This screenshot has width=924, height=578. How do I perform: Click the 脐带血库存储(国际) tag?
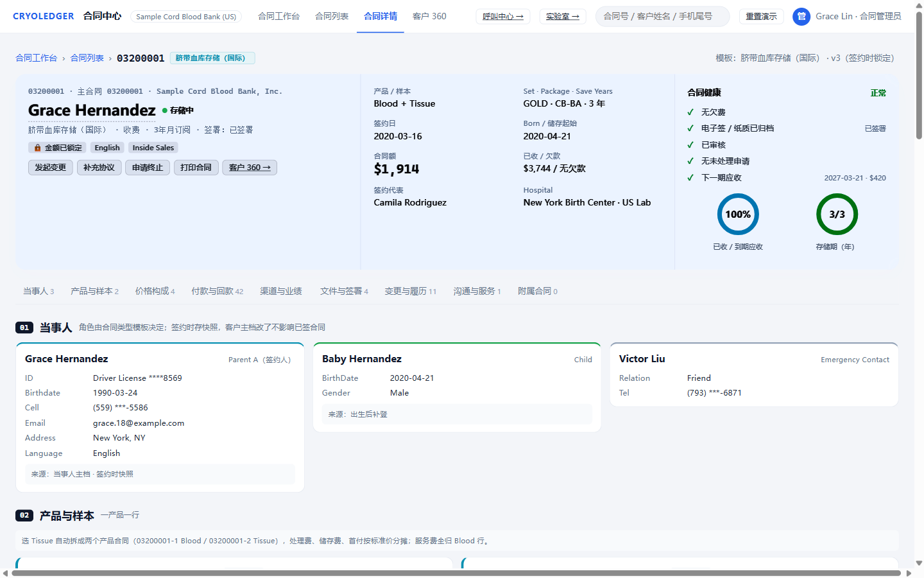(212, 58)
